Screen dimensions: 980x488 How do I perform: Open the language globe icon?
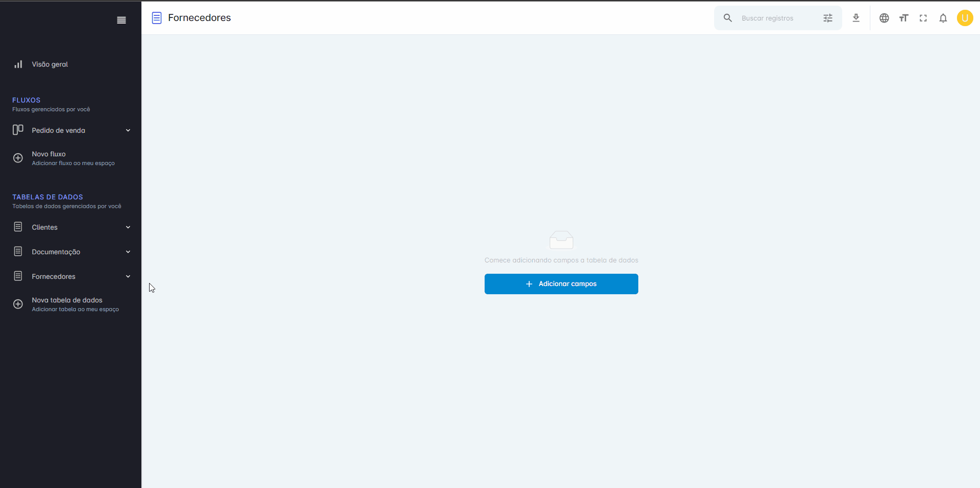click(884, 18)
